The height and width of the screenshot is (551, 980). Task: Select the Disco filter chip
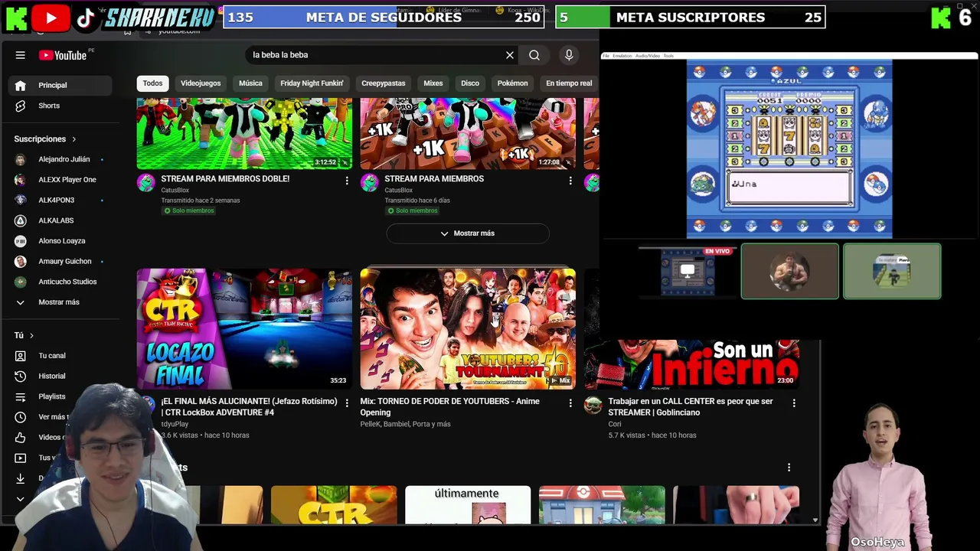pos(470,83)
